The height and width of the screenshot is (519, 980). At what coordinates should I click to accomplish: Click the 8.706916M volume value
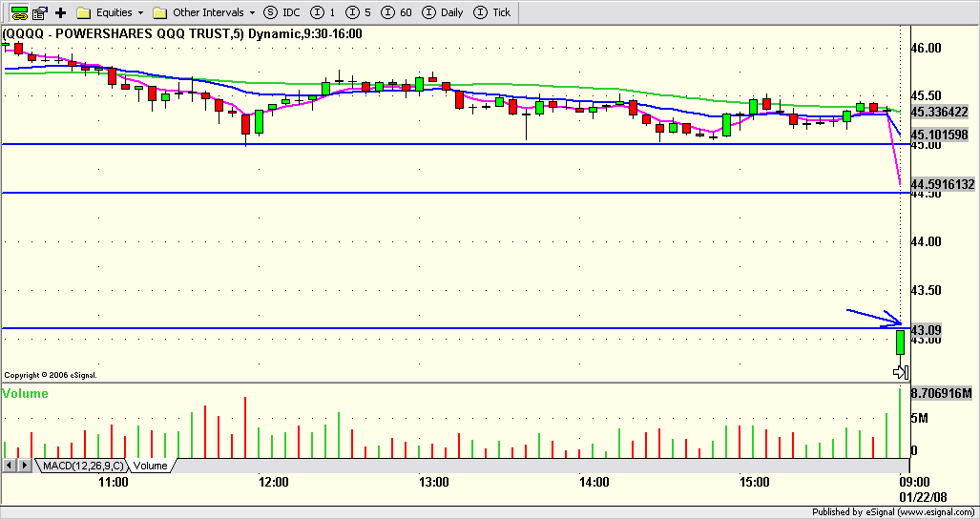click(x=941, y=393)
